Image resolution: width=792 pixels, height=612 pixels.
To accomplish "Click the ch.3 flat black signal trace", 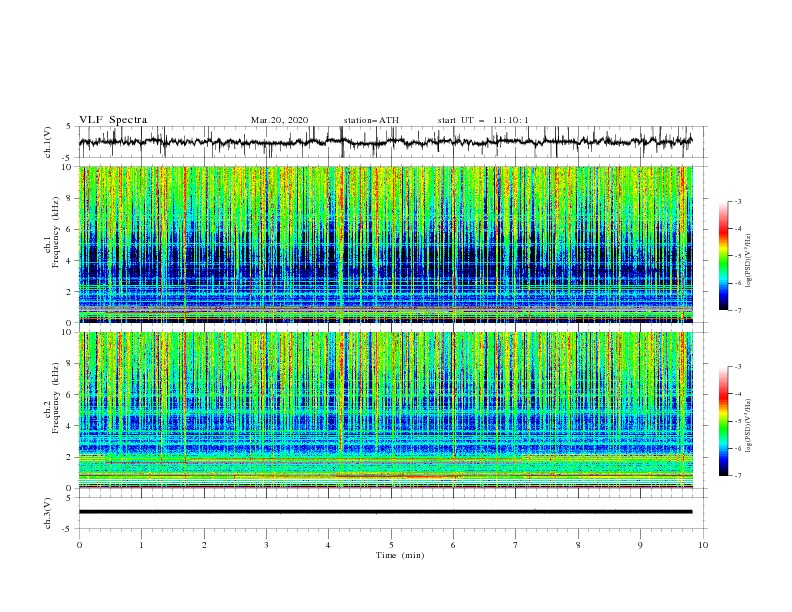I will point(386,512).
